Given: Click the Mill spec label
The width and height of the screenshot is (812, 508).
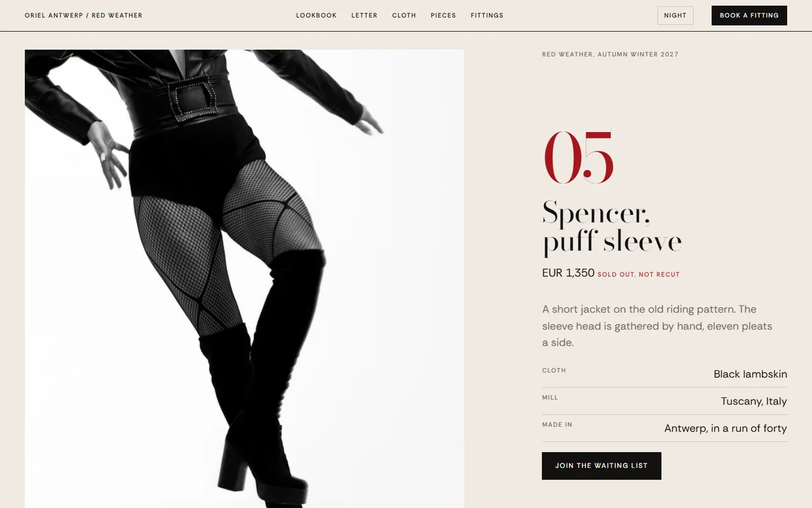Looking at the screenshot, I should 550,398.
